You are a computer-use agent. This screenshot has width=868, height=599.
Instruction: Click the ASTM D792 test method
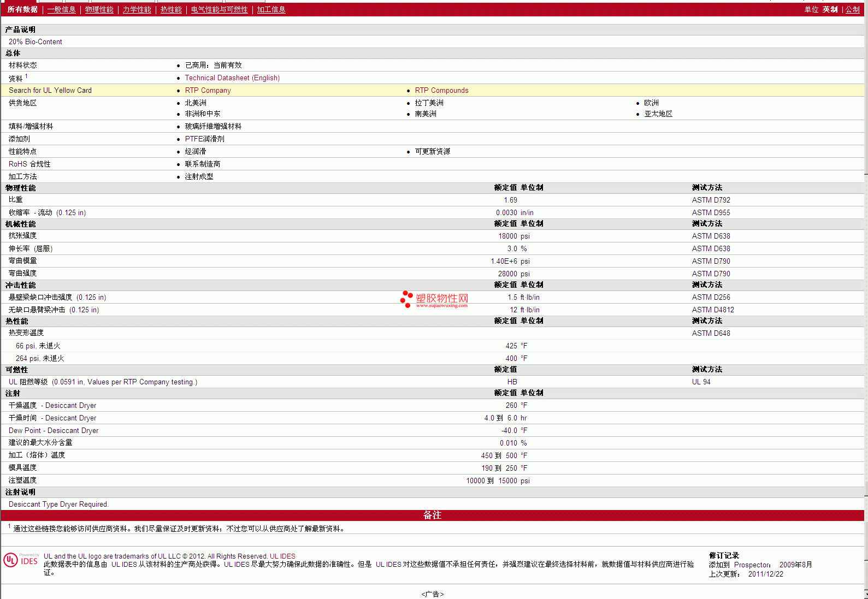711,200
